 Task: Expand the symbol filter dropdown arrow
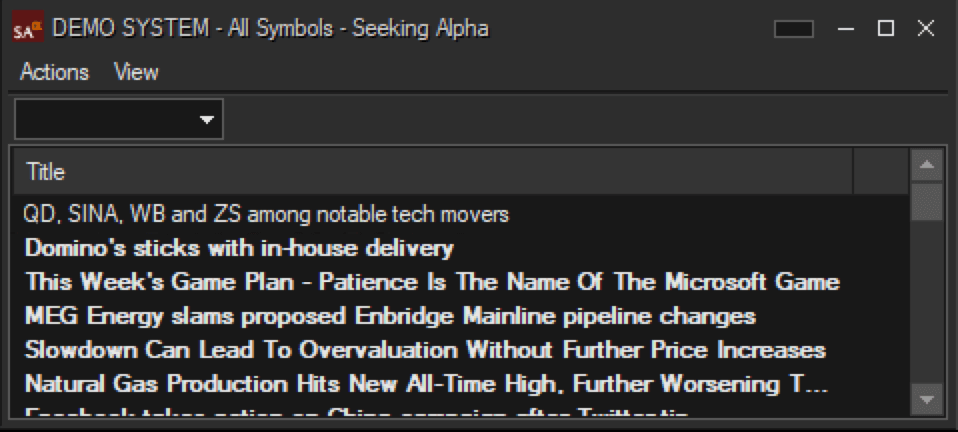208,119
